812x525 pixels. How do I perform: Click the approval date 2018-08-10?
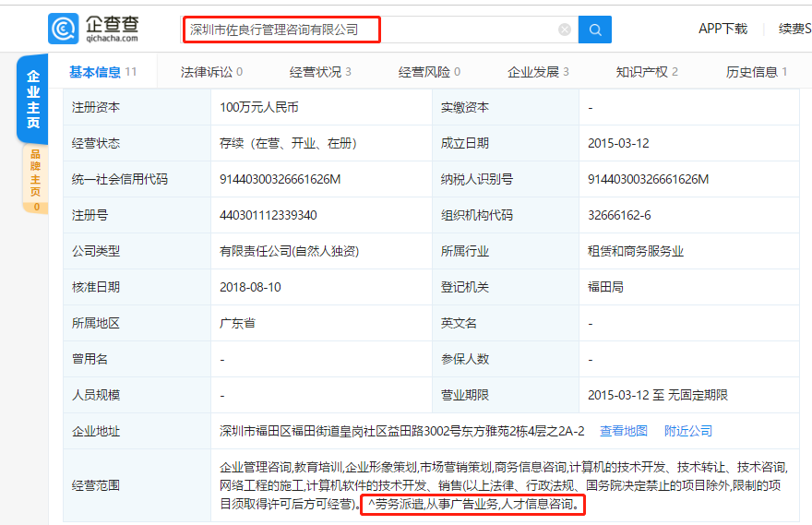(x=250, y=287)
